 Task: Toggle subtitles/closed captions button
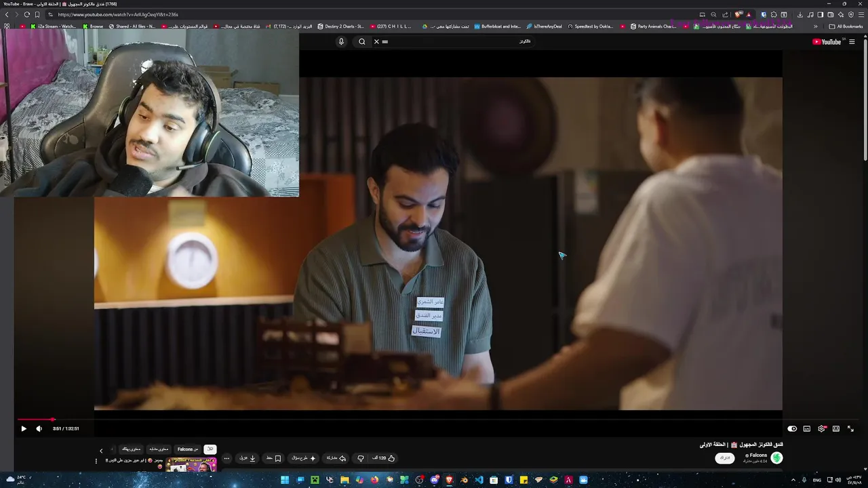807,428
